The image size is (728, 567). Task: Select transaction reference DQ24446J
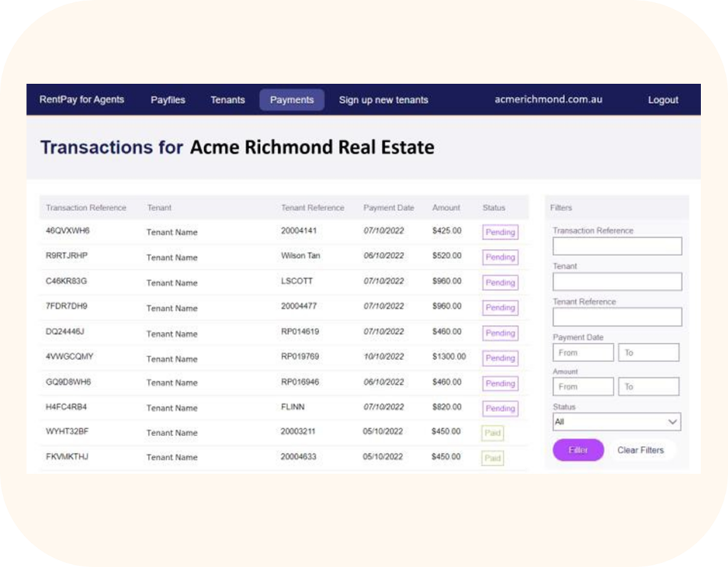pyautogui.click(x=65, y=332)
